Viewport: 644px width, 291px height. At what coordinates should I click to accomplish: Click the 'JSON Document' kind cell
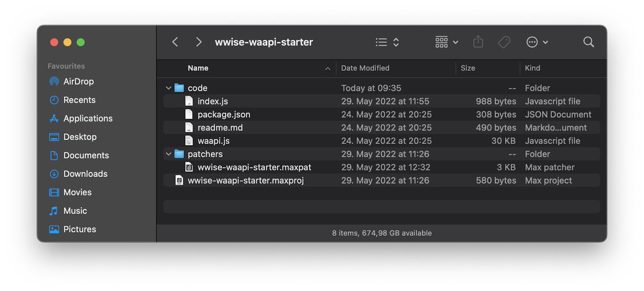point(558,114)
